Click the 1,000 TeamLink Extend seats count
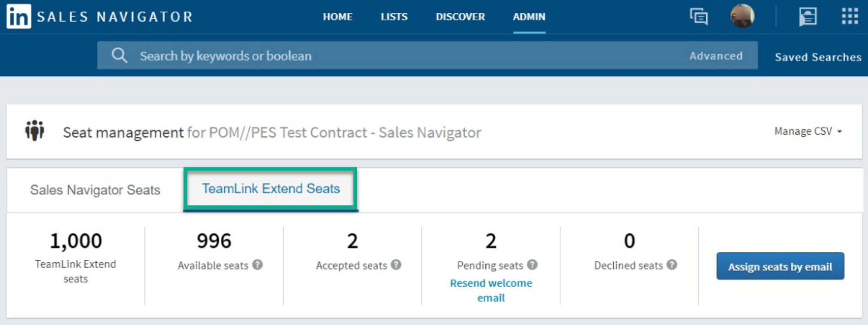Image resolution: width=868 pixels, height=325 pixels. click(76, 241)
